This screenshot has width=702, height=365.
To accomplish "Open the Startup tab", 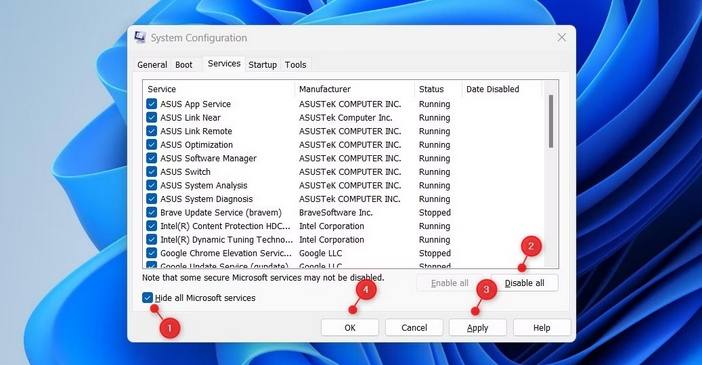I will (262, 64).
